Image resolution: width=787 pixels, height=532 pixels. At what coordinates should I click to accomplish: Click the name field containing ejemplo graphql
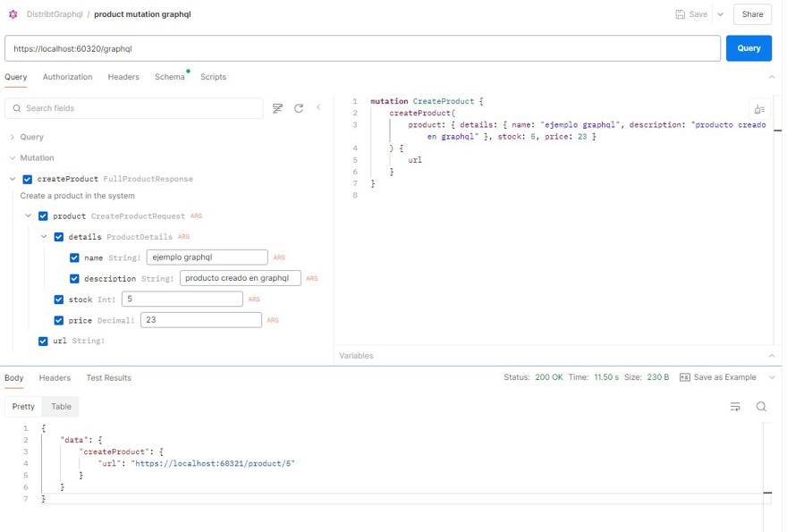click(207, 257)
